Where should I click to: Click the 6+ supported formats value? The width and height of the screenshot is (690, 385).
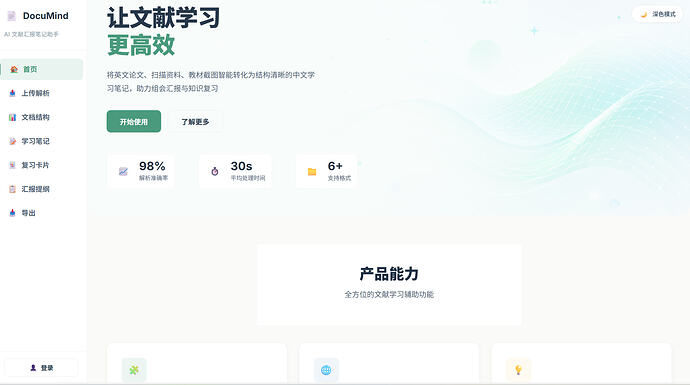coord(335,166)
